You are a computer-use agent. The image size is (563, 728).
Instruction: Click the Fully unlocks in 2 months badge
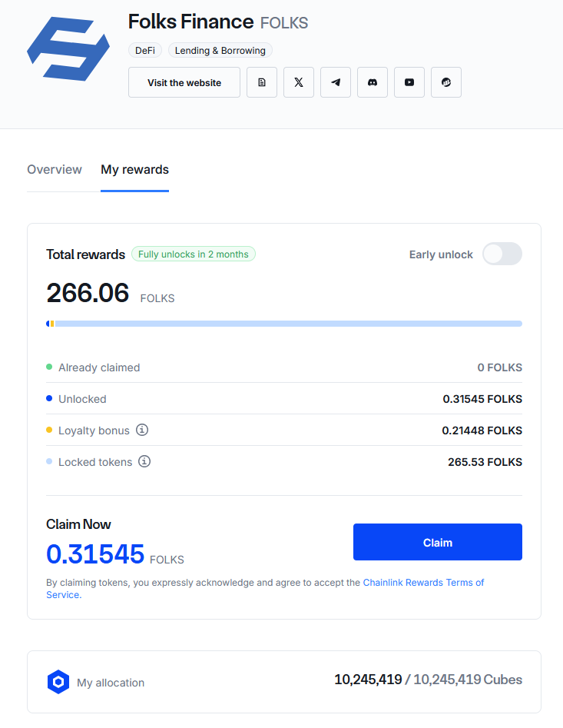(x=194, y=254)
